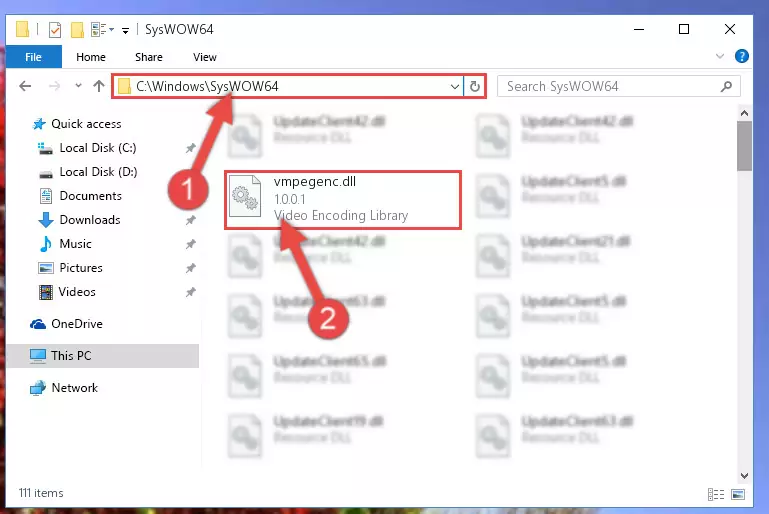Viewport: 769px width, 514px height.
Task: Click scrollbar up arrow
Action: pyautogui.click(x=744, y=113)
